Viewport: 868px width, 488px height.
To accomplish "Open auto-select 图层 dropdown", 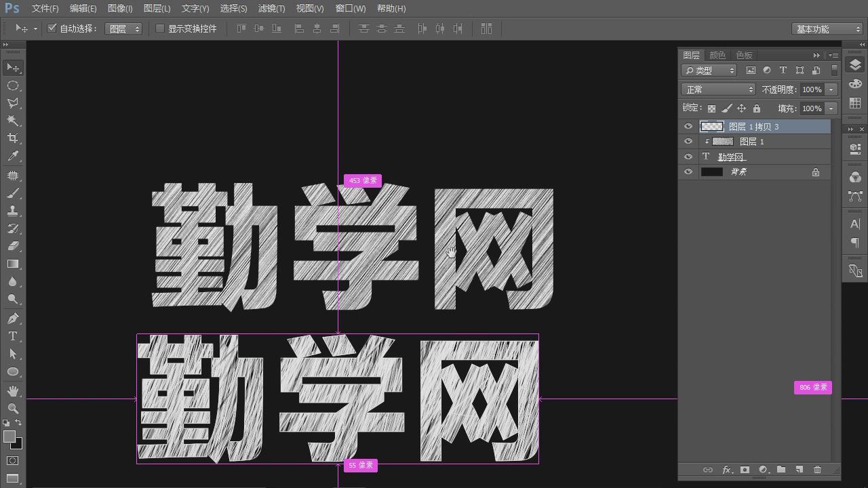I will tap(123, 28).
